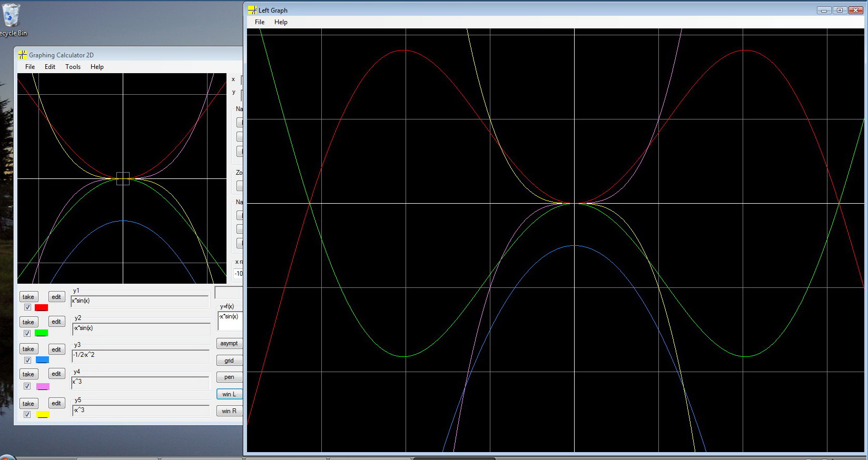868x460 pixels.
Task: Click the win L button
Action: 229,394
